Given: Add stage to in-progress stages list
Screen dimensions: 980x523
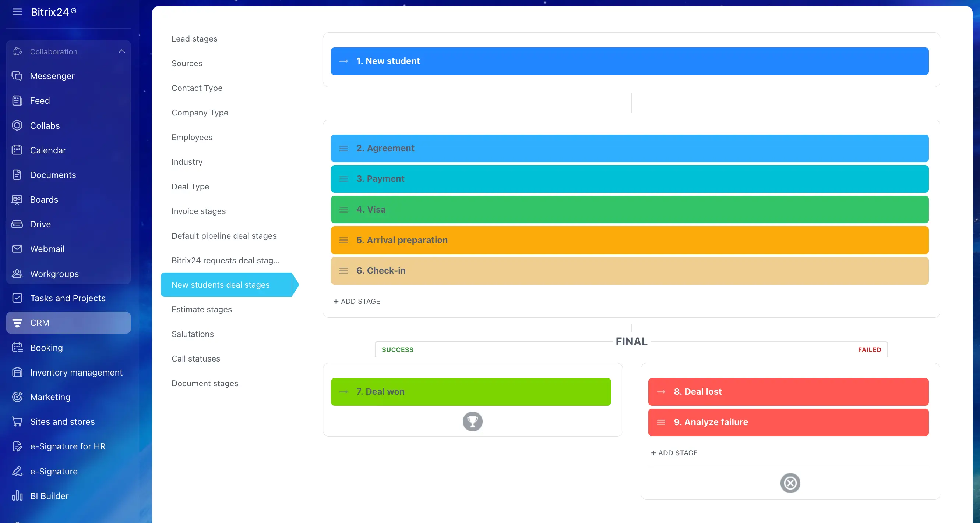Looking at the screenshot, I should click(357, 302).
